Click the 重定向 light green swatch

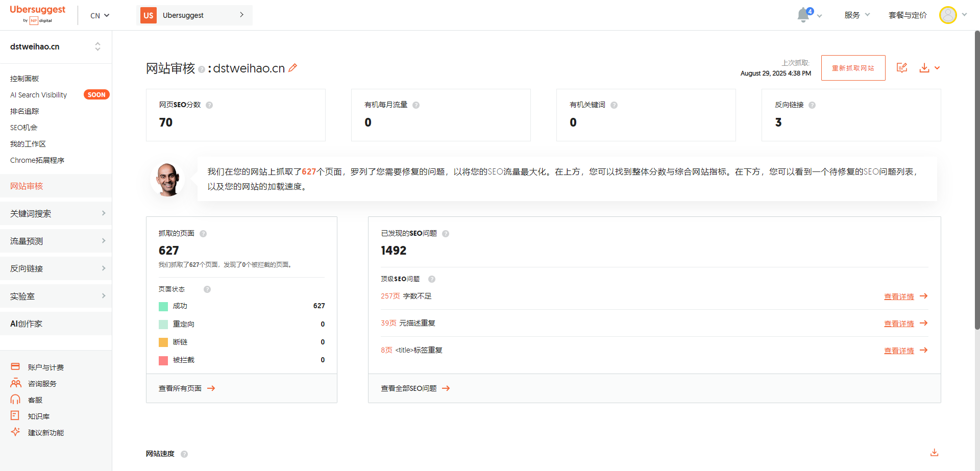[x=163, y=324]
